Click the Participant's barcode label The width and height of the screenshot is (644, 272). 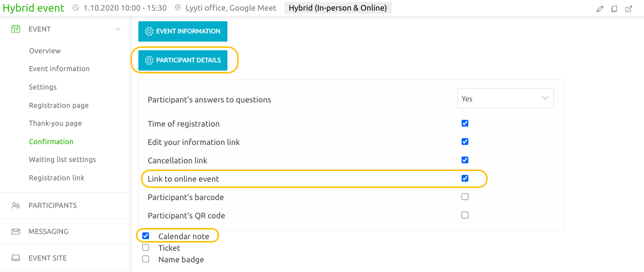(186, 197)
